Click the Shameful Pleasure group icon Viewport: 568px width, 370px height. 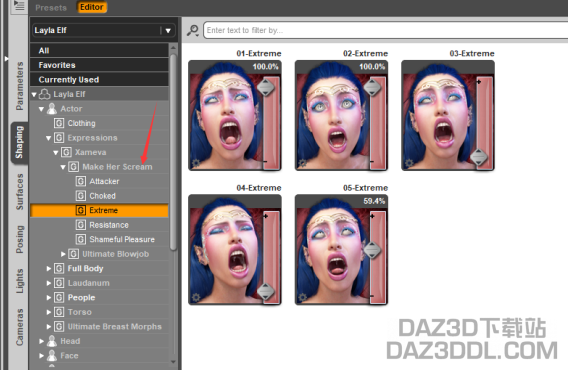pyautogui.click(x=81, y=240)
